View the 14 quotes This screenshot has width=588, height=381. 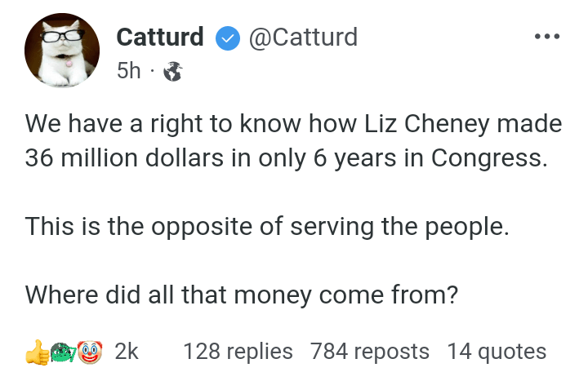(497, 352)
